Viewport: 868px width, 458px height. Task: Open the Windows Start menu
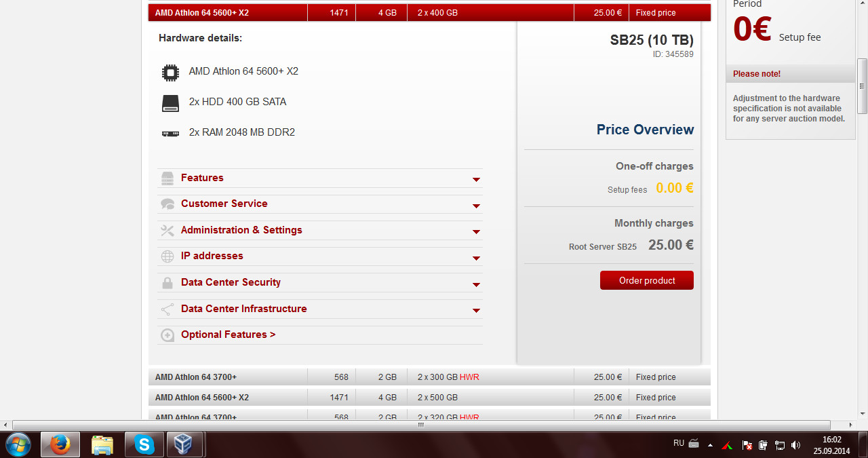[18, 444]
